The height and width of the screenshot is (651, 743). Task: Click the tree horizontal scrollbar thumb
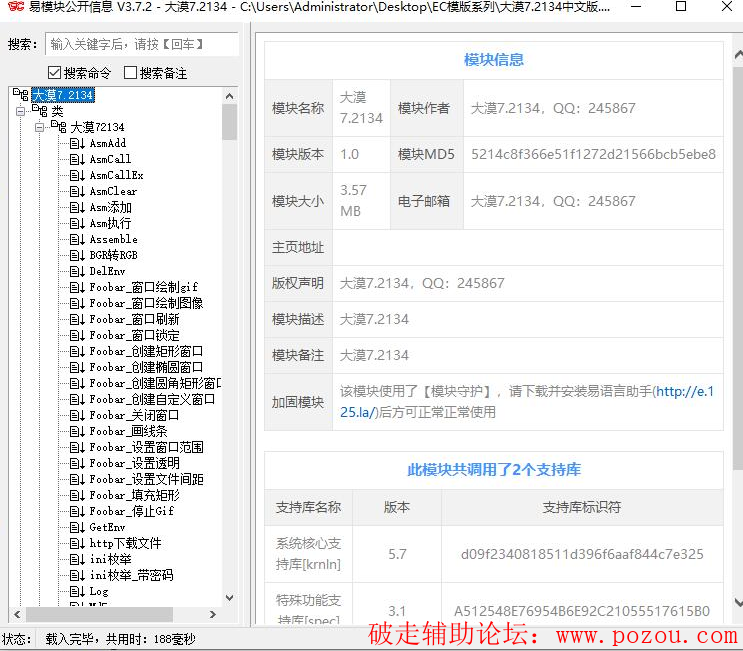(100, 615)
